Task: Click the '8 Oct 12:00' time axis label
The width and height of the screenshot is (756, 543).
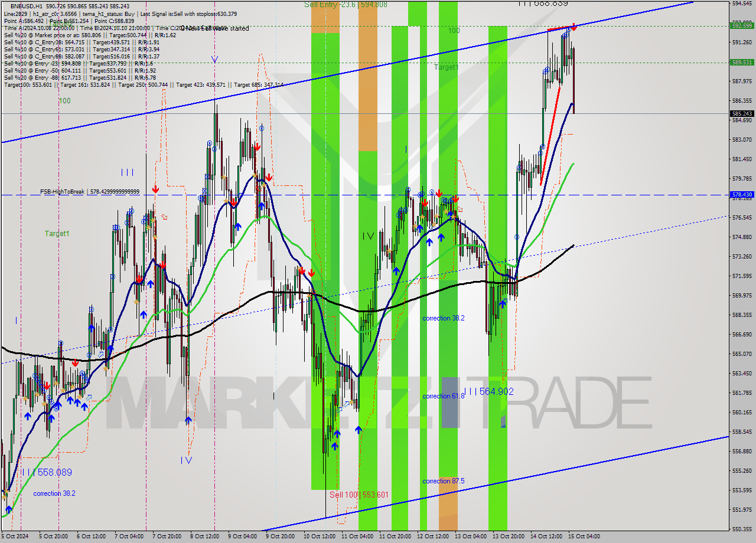Action: (x=205, y=537)
